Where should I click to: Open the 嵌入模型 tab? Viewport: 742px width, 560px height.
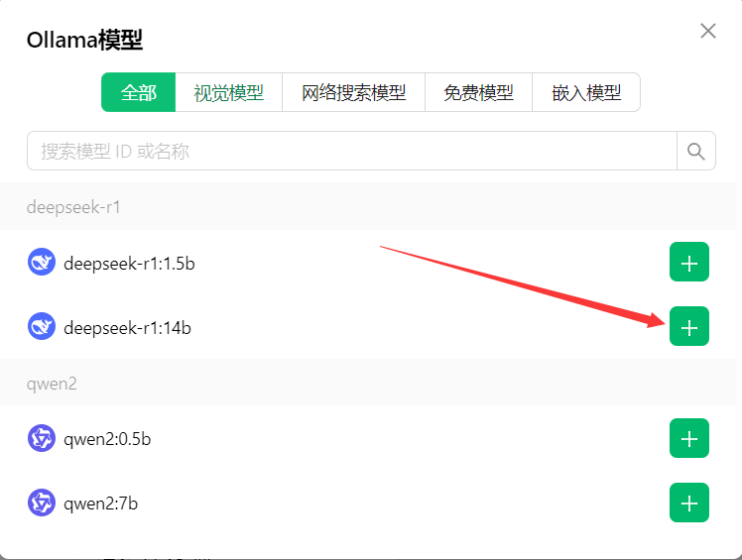(x=586, y=92)
